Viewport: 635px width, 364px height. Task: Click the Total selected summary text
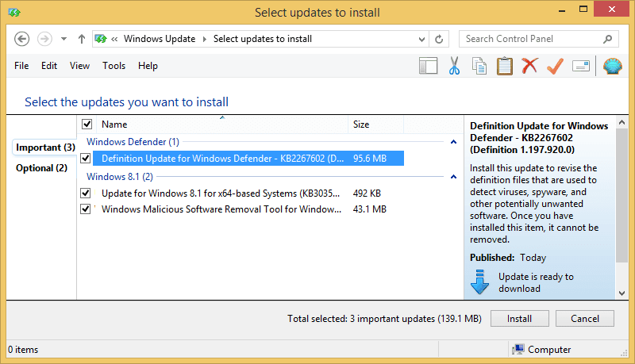(x=384, y=319)
